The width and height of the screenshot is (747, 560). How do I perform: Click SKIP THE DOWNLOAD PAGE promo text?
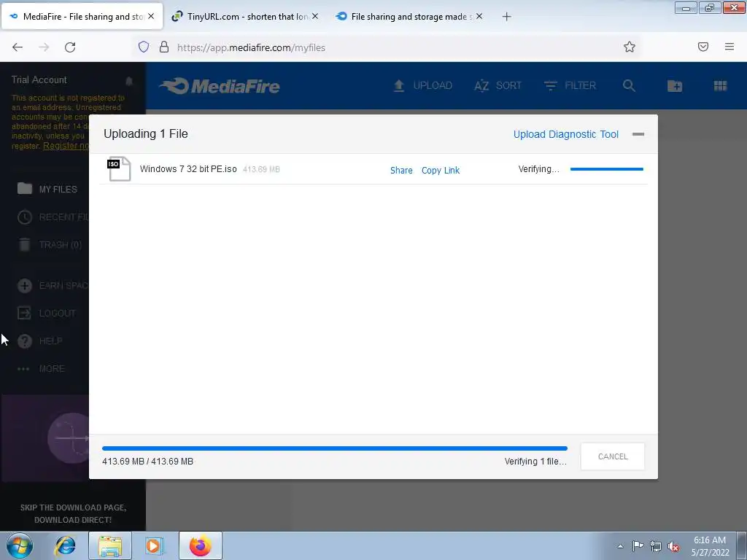pos(73,514)
